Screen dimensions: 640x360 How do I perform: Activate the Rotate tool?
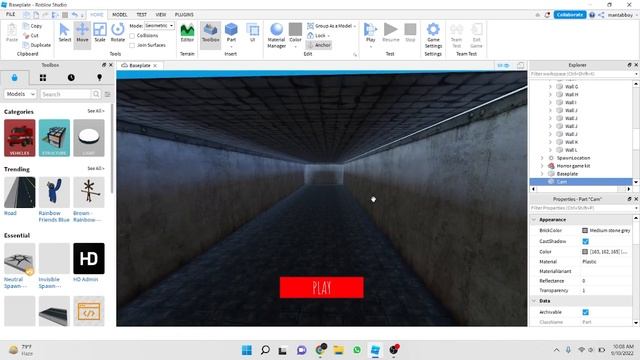tap(118, 33)
